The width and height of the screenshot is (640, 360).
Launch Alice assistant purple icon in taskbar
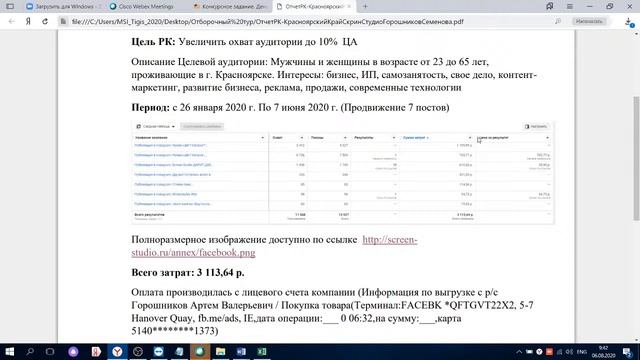[x=73, y=352]
